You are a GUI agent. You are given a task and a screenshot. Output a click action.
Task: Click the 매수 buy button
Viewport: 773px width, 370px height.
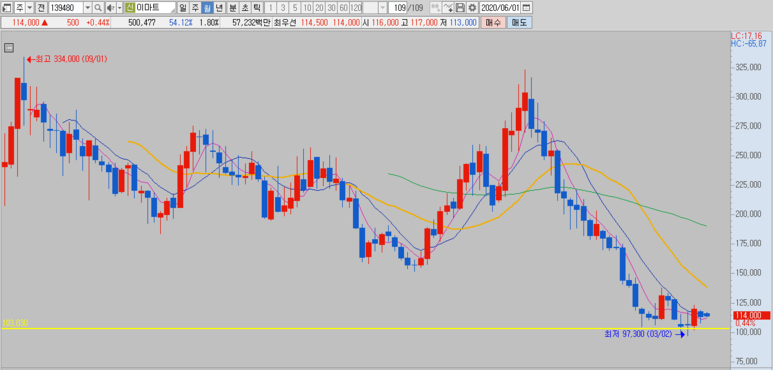(x=493, y=23)
